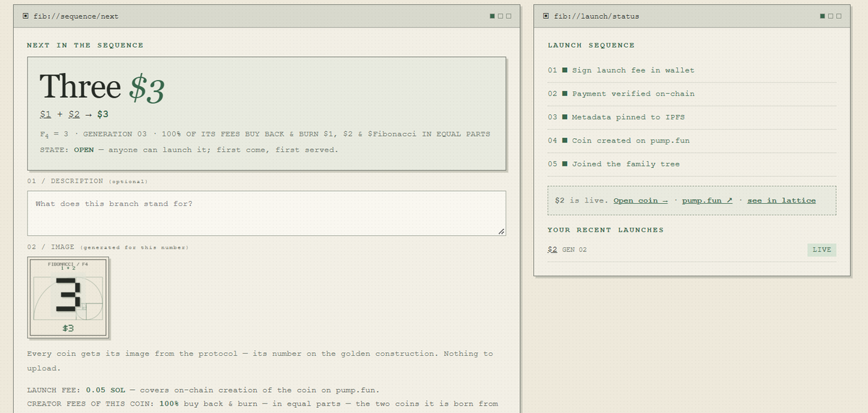Click the 'Every coin gets its image' paragraph
Screen dimensions: 868x413
(260, 361)
